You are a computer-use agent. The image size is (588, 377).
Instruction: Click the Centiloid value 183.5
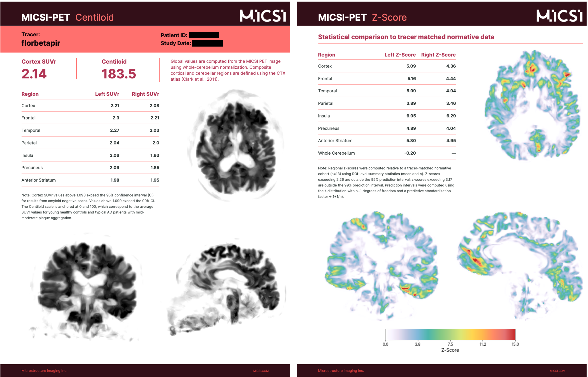point(119,74)
